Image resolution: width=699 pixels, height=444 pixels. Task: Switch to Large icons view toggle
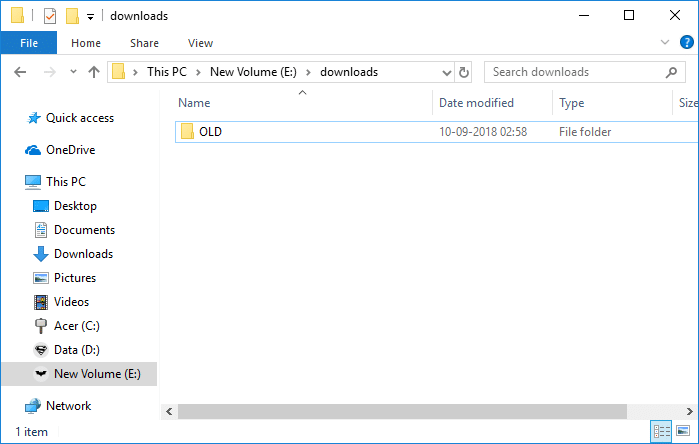click(x=683, y=431)
